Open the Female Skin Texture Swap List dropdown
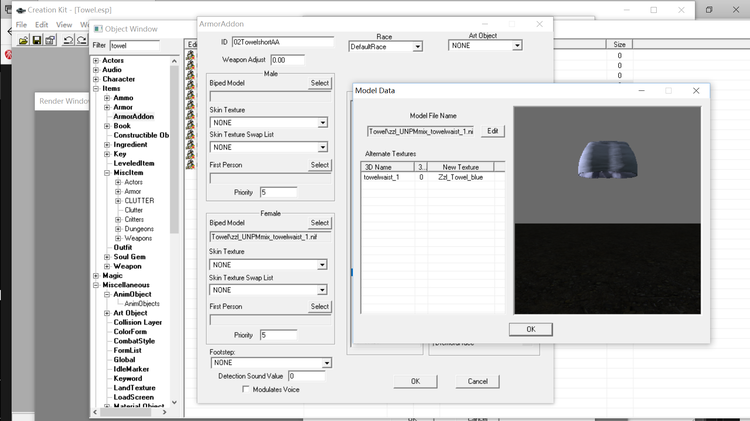This screenshot has width=750, height=421. (x=322, y=290)
